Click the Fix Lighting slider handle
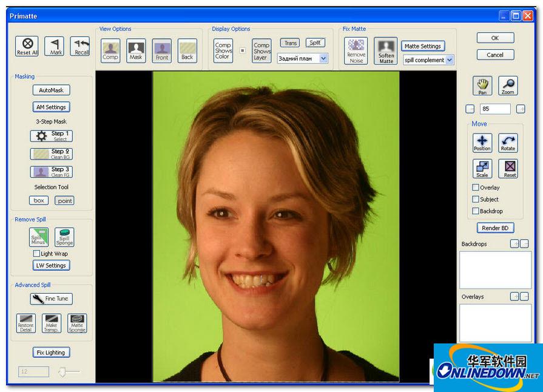The image size is (543, 392). [62, 372]
